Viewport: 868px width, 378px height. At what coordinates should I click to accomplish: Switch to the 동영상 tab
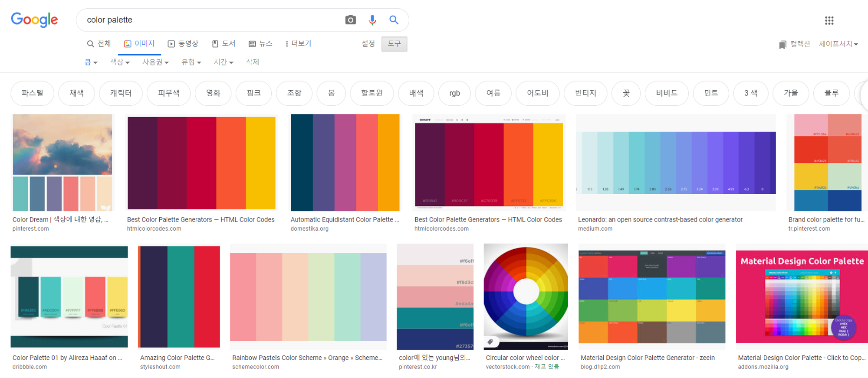(x=183, y=44)
